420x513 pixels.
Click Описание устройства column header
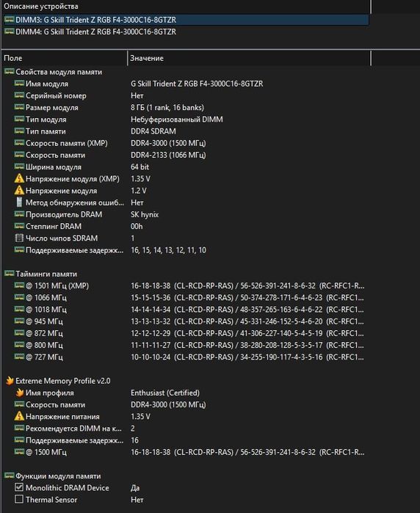pos(185,6)
